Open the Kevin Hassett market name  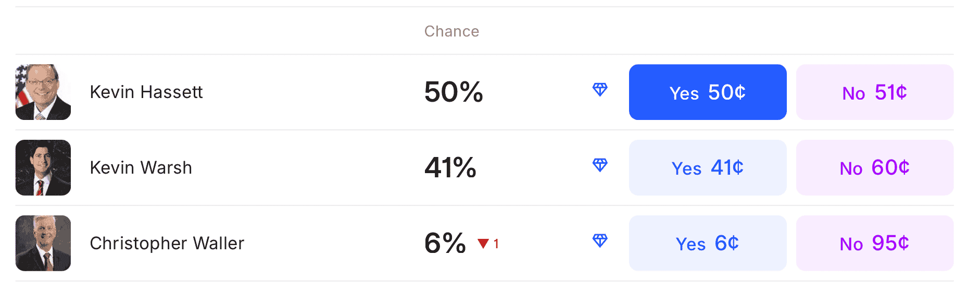pyautogui.click(x=146, y=92)
